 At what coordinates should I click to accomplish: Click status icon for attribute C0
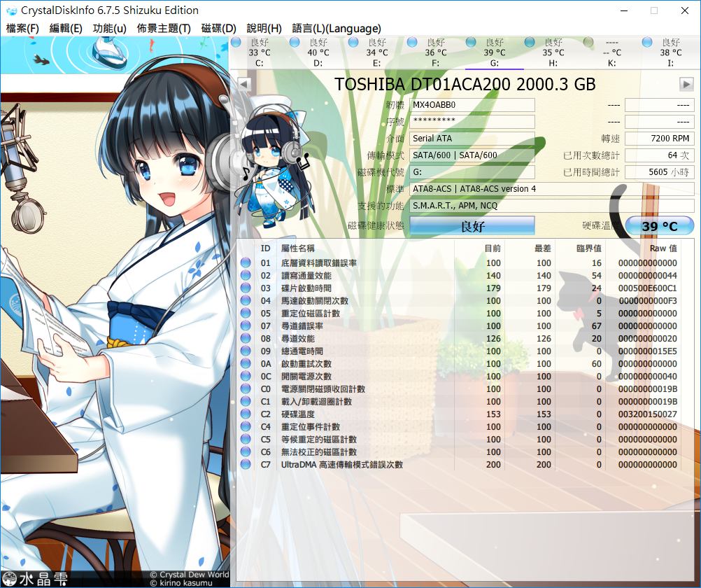(x=246, y=389)
